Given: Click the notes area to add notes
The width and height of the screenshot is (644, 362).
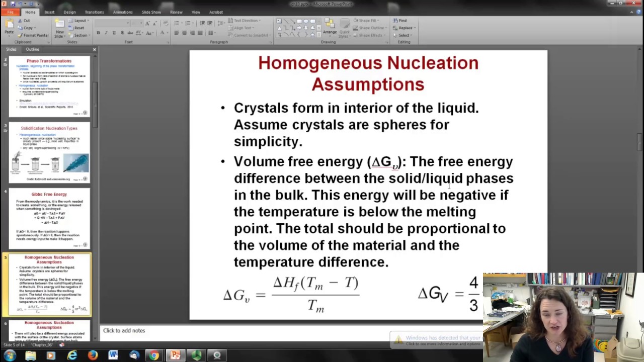Looking at the screenshot, I should [x=292, y=331].
